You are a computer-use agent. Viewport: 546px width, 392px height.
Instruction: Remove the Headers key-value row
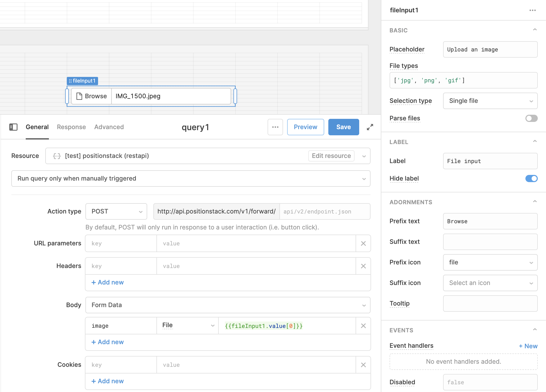click(363, 266)
